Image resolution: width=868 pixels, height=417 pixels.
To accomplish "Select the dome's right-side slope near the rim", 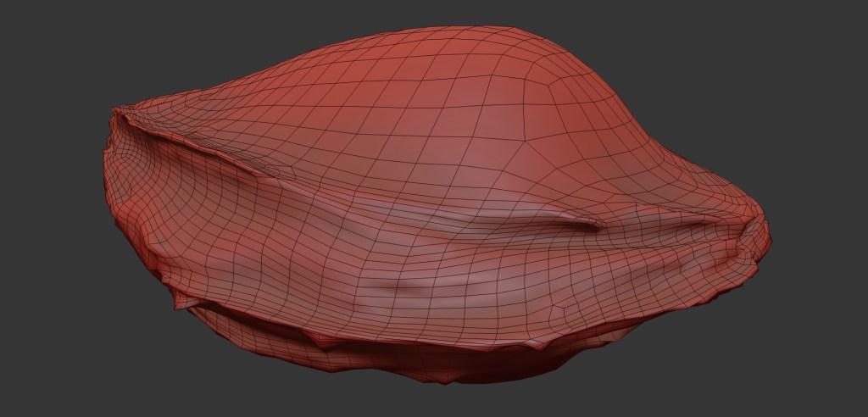I will pyautogui.click(x=644, y=161).
